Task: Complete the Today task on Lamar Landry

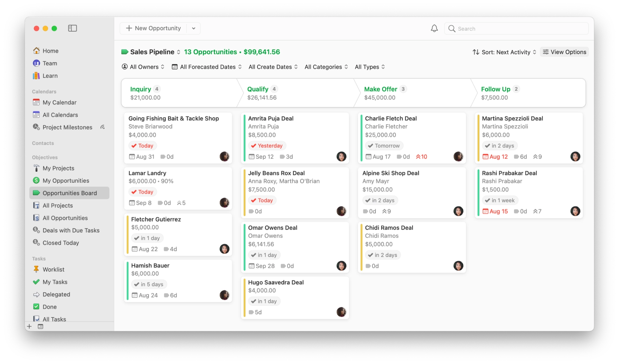Action: 134,192
